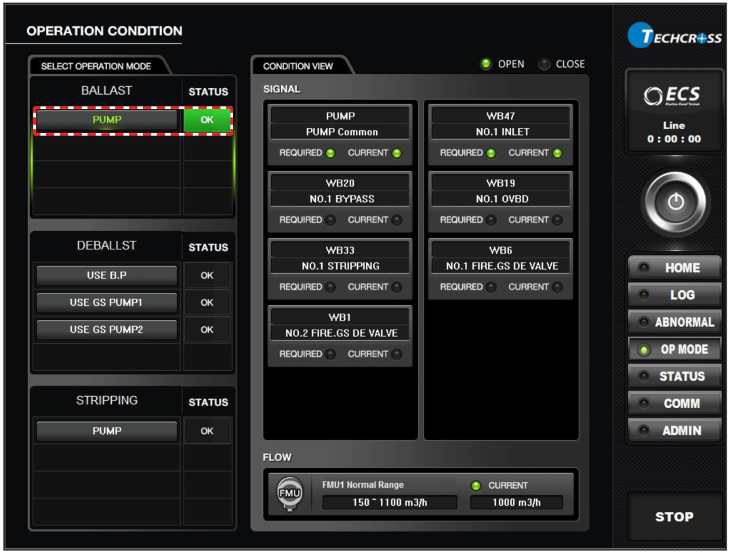Screen dimensions: 732x560
Task: Open the LOG page
Action: pyautogui.click(x=674, y=295)
